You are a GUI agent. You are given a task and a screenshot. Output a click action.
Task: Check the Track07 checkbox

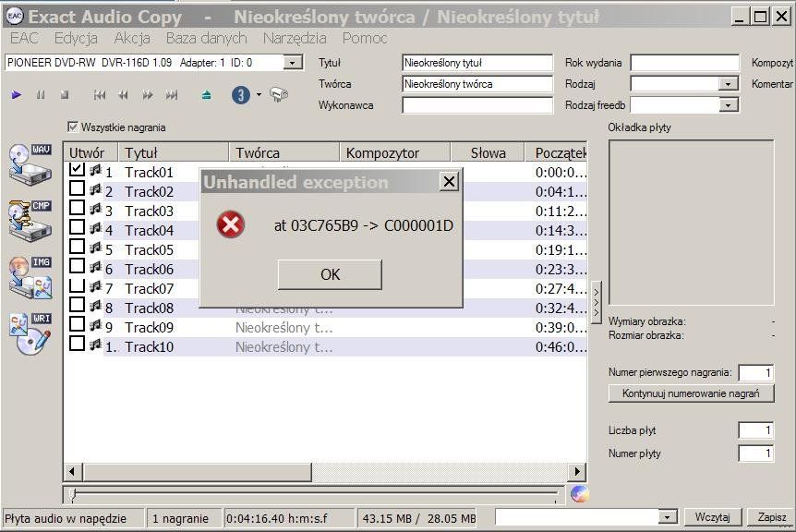(x=77, y=284)
